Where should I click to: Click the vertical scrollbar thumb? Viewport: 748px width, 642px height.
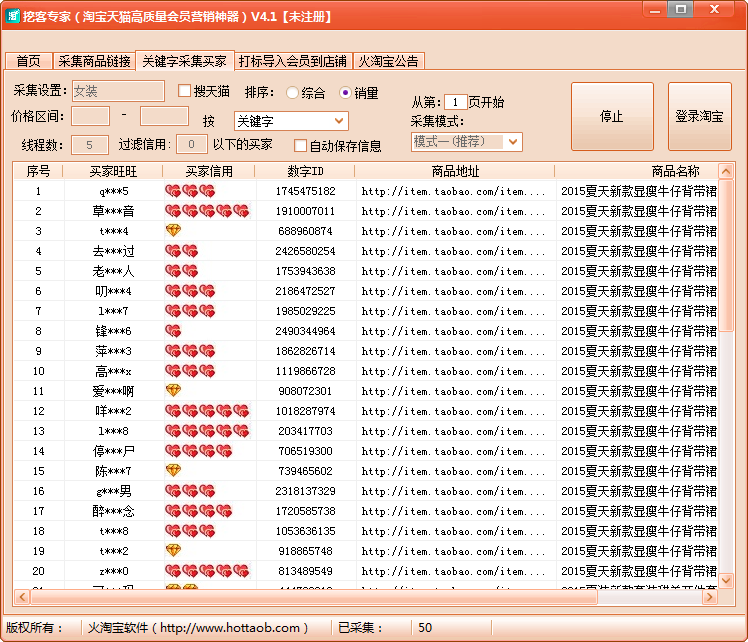coord(726,256)
